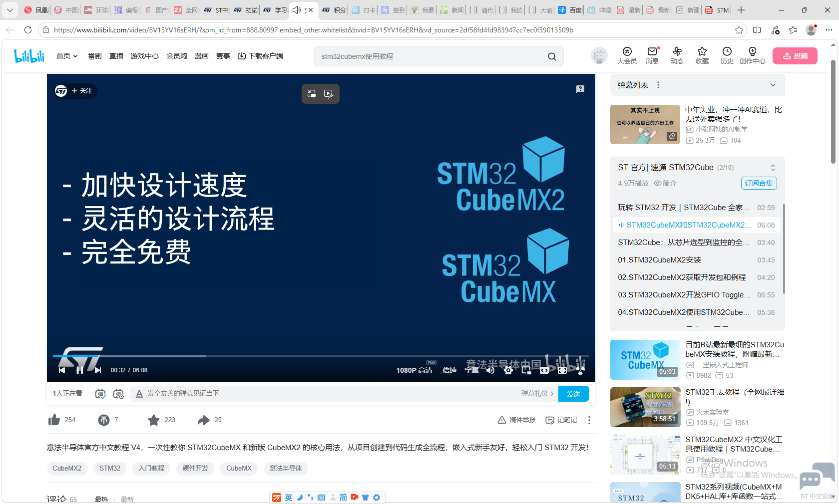
Task: Enable picture-in-picture mode
Action: 526,370
